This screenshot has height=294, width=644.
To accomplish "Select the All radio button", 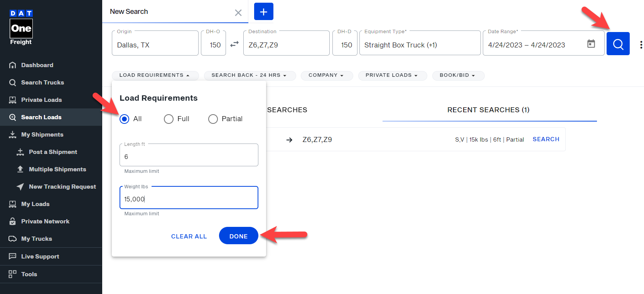I will 124,119.
